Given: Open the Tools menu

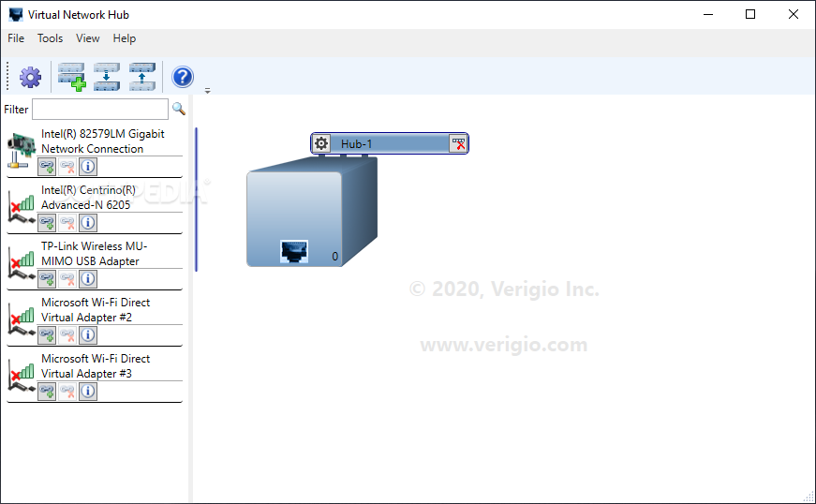Looking at the screenshot, I should (x=50, y=38).
